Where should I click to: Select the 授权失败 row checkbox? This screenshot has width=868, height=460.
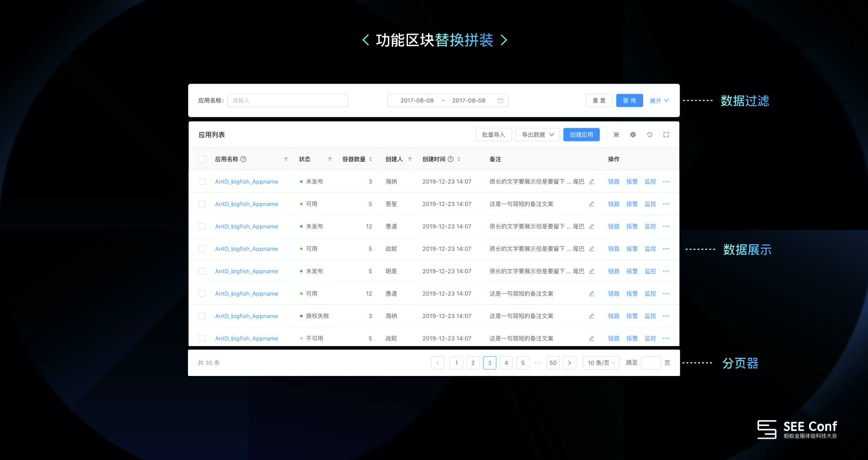[x=202, y=316]
